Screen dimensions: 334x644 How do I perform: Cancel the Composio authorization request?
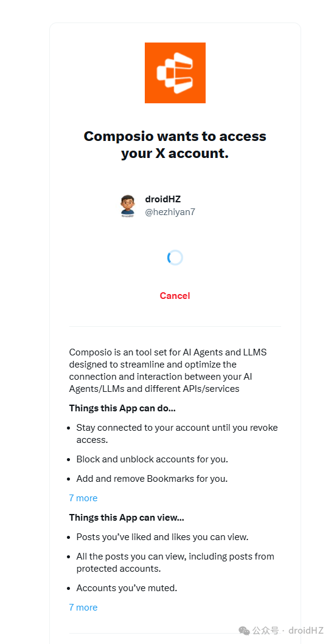click(175, 296)
